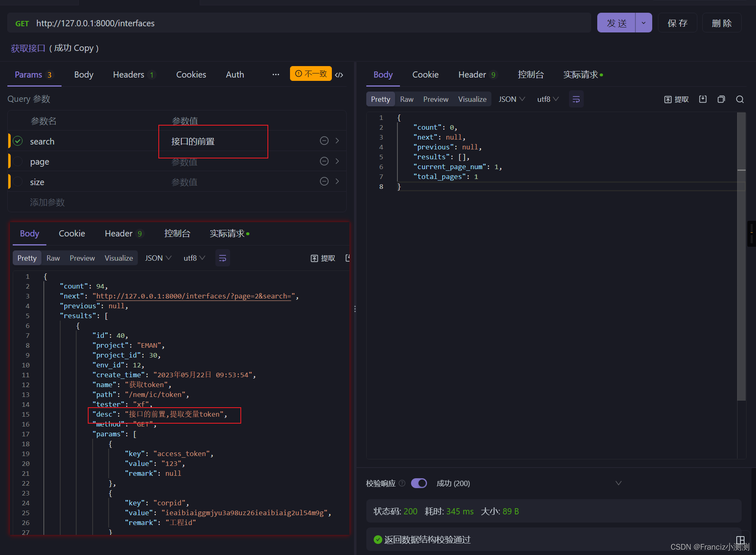Open the Cookie tab in the right panel

pos(425,75)
